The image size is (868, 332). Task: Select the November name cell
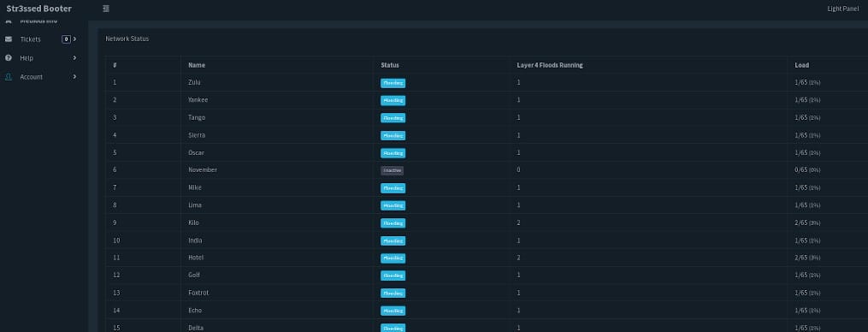pos(203,169)
